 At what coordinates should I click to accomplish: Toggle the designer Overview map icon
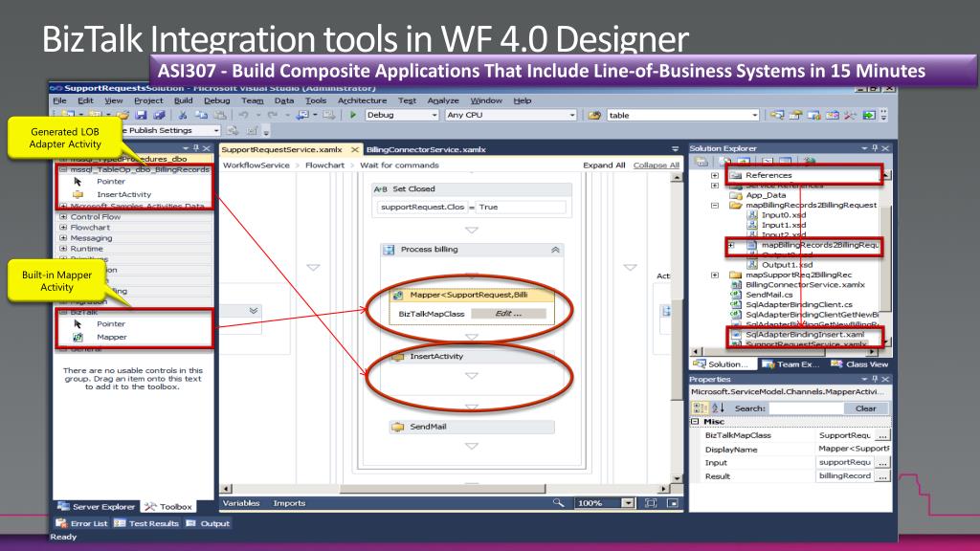[673, 503]
